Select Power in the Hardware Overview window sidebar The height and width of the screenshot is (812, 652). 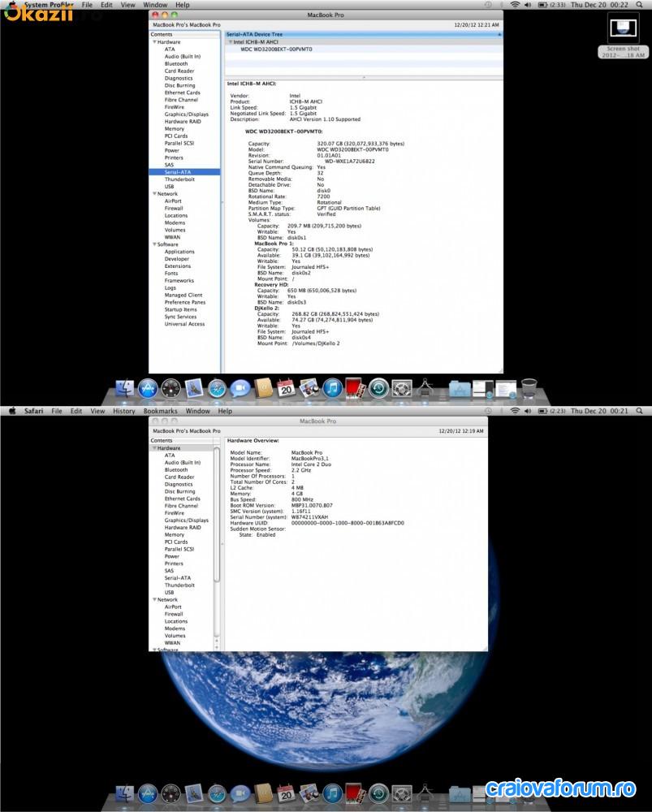(172, 556)
